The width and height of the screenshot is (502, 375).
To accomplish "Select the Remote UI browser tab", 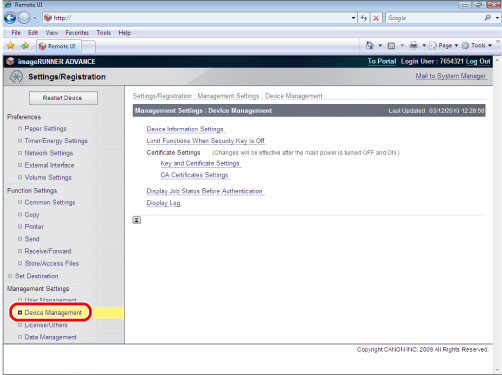I will point(58,46).
